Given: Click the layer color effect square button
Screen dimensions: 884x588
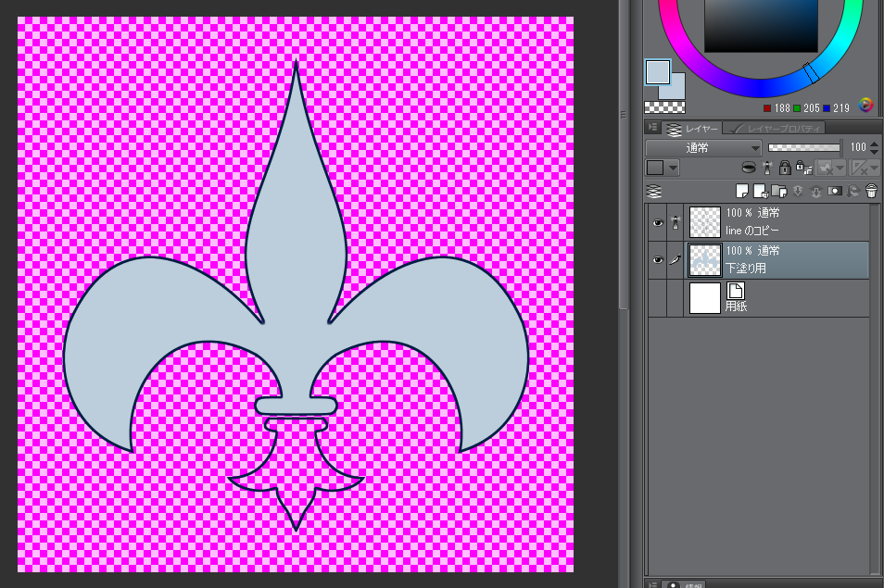Looking at the screenshot, I should pyautogui.click(x=655, y=168).
